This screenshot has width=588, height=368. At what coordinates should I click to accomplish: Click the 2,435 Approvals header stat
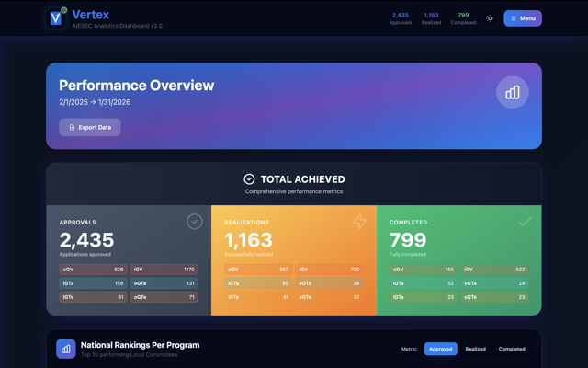click(401, 18)
